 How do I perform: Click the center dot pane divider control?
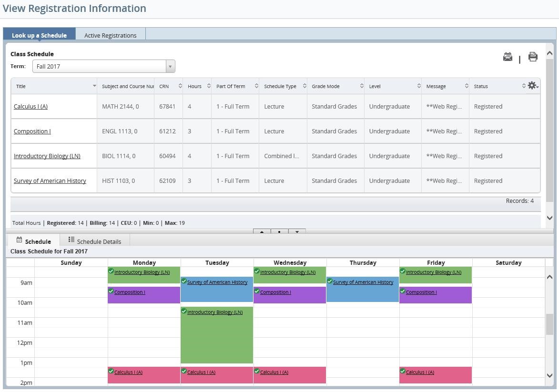(x=279, y=232)
